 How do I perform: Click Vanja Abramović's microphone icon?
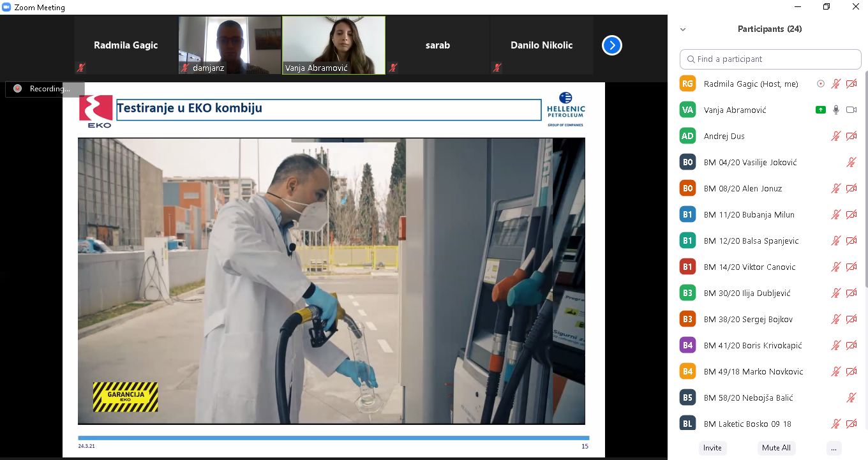[835, 110]
